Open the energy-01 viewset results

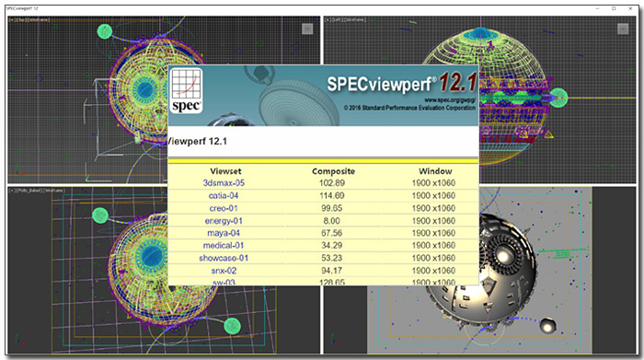coord(224,221)
